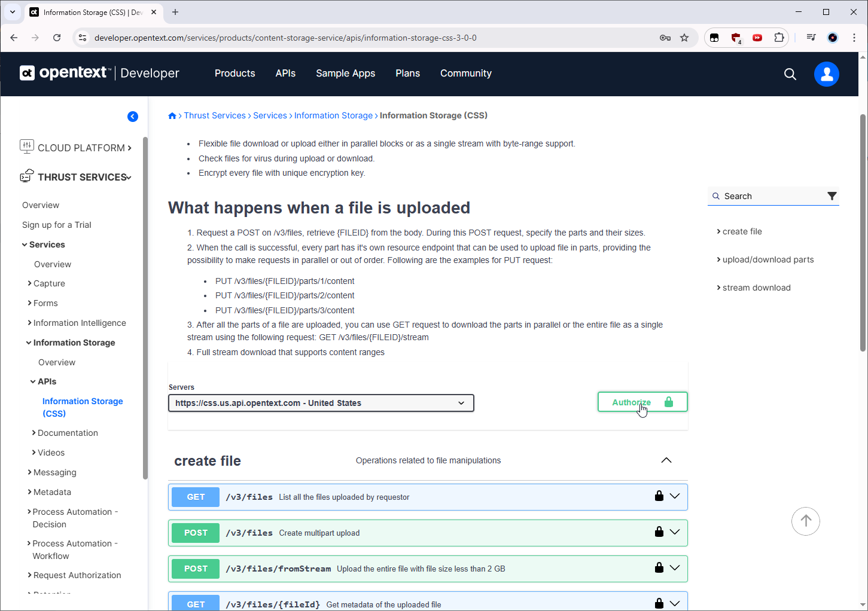Screen dimensions: 868x611
Task: Click the red shield extension icon
Action: click(x=736, y=38)
